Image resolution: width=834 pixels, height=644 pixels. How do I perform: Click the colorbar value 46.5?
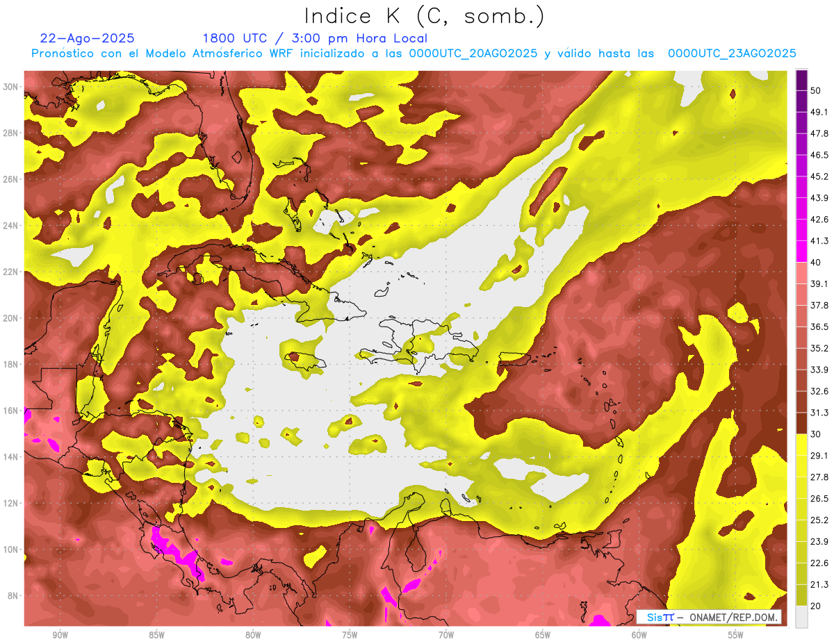coord(819,155)
